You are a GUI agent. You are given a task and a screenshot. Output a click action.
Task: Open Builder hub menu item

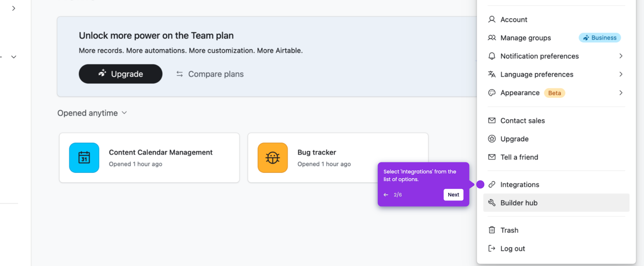coord(556,203)
